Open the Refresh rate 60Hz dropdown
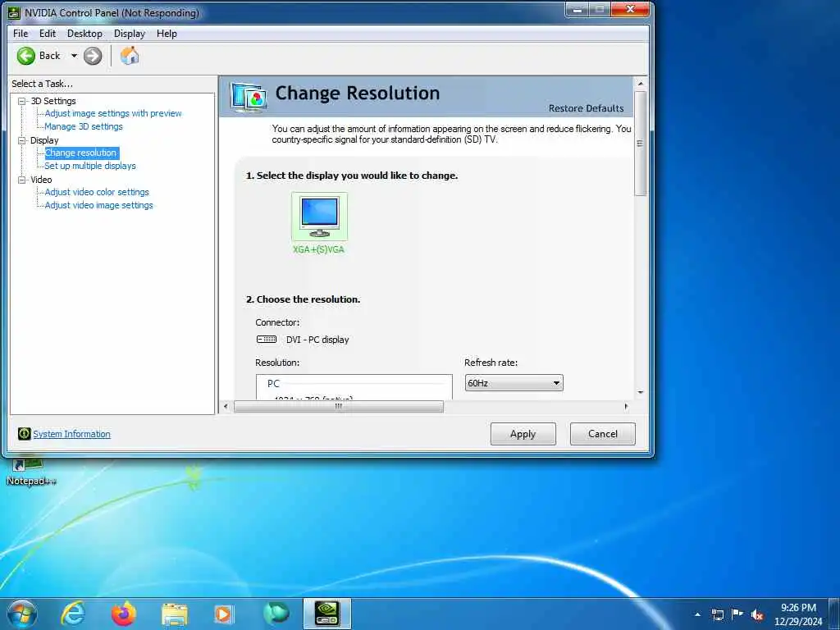This screenshot has width=840, height=630. [x=514, y=383]
